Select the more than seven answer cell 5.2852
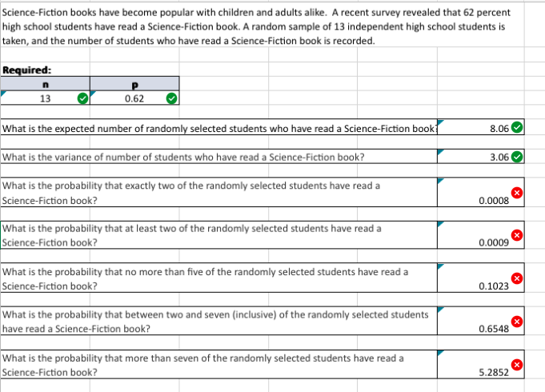This screenshot has height=392, width=545. (x=481, y=364)
